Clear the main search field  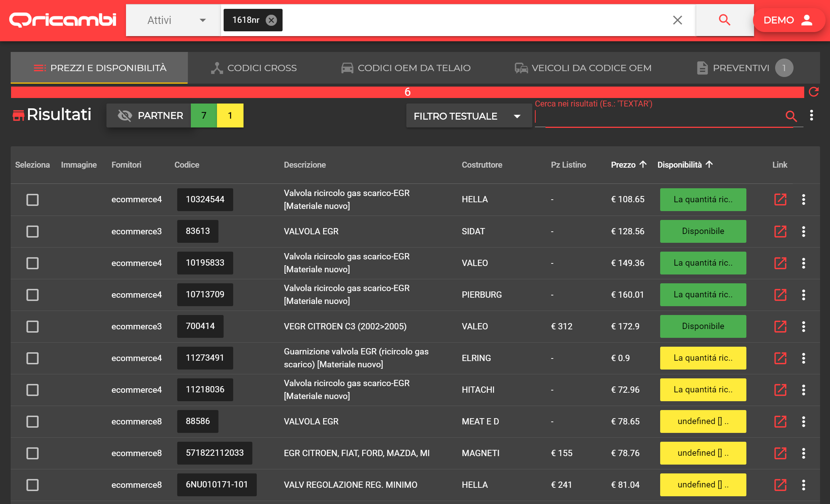pos(677,20)
